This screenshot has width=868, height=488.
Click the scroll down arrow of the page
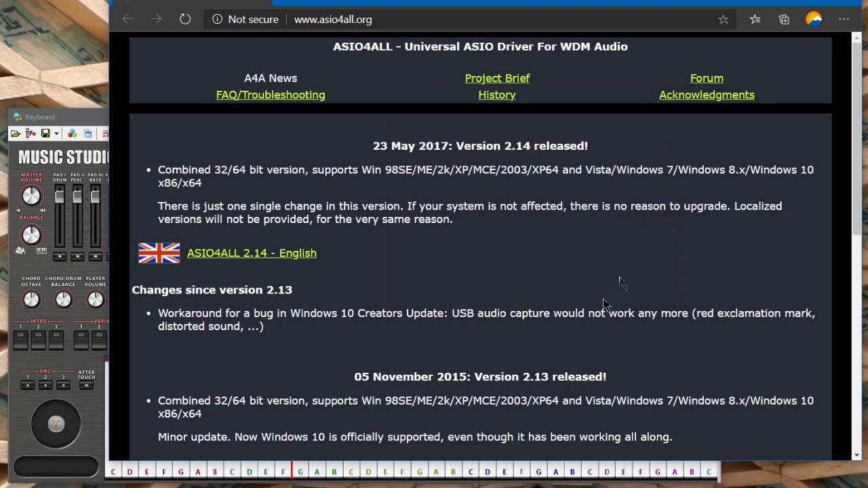(x=857, y=455)
